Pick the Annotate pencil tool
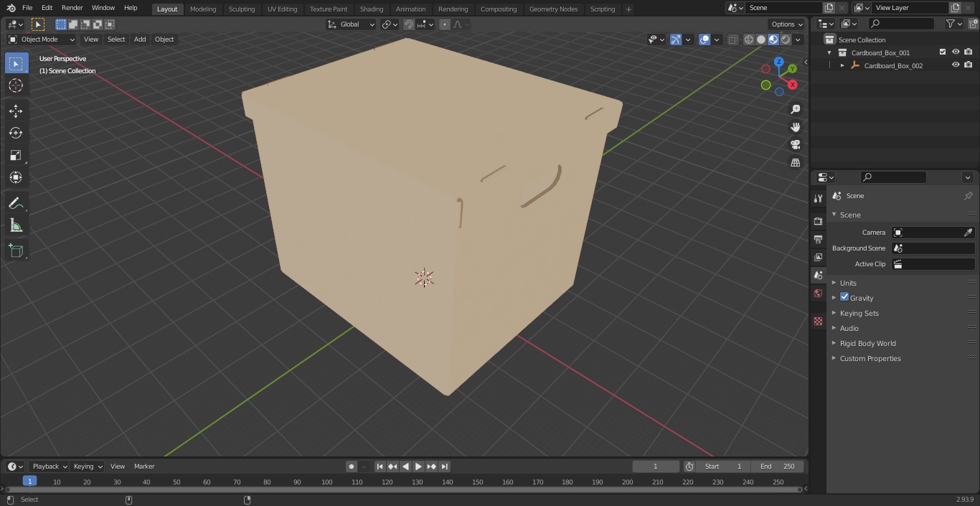980x506 pixels. pos(16,204)
